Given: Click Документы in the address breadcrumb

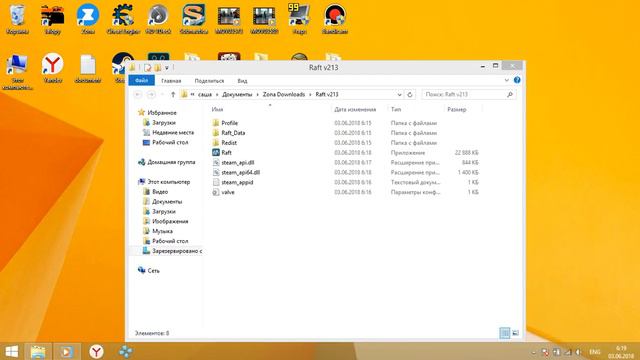Looking at the screenshot, I should tap(237, 94).
